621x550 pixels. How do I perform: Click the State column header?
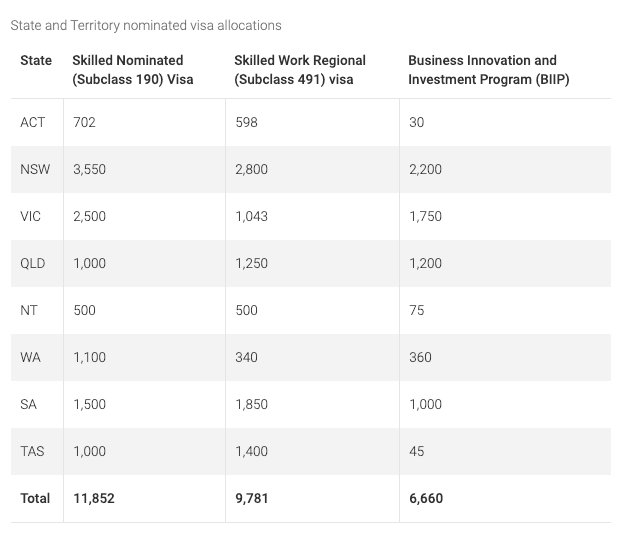36,61
